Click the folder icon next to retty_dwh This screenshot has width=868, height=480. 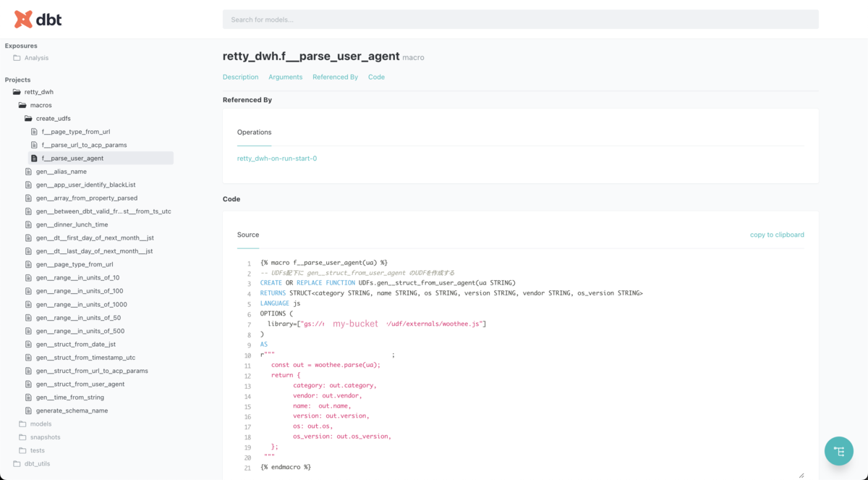coord(16,91)
